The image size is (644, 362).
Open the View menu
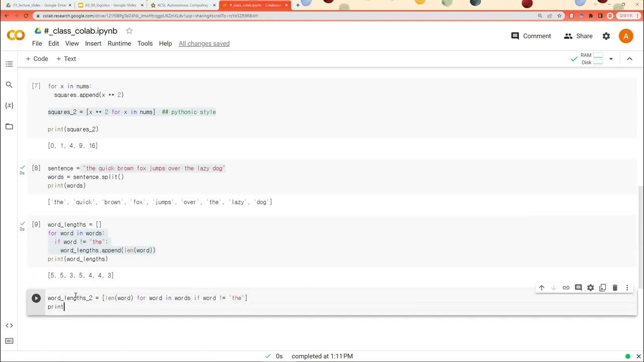[72, 44]
